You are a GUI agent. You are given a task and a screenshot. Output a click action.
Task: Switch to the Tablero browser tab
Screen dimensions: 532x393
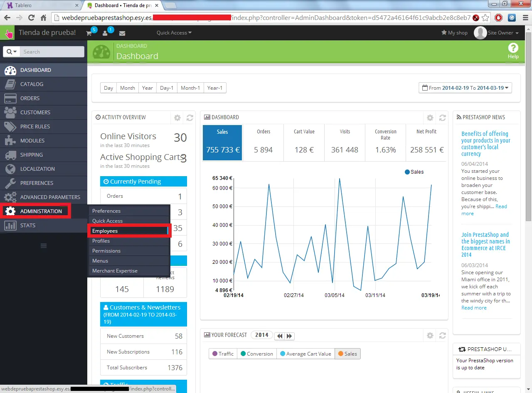(x=42, y=5)
